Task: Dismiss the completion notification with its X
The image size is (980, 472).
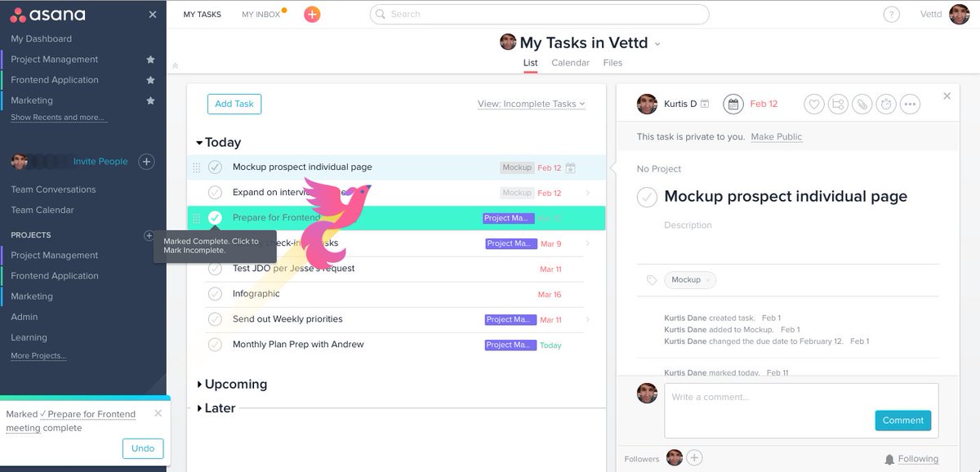Action: point(158,413)
